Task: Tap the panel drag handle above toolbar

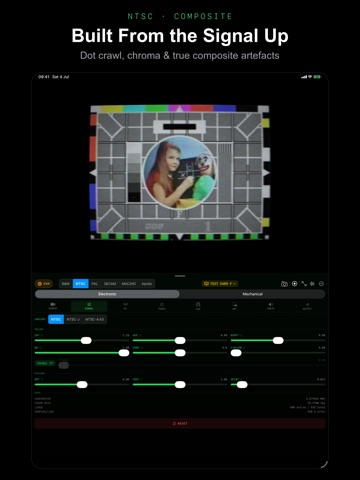Action: [x=180, y=276]
